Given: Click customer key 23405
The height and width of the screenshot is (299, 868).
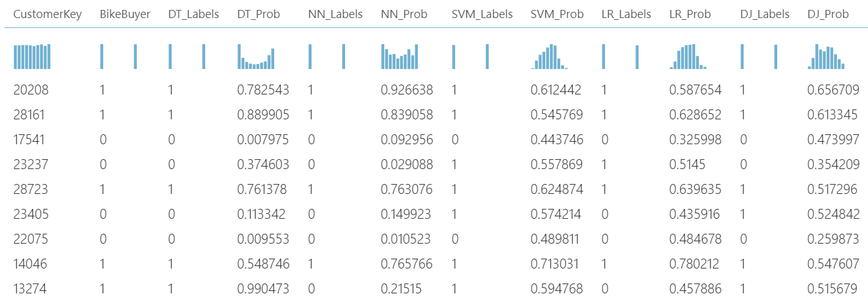Looking at the screenshot, I should (30, 214).
